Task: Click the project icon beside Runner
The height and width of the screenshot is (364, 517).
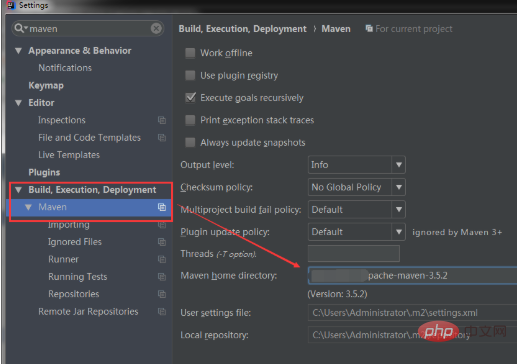Action: pos(162,259)
